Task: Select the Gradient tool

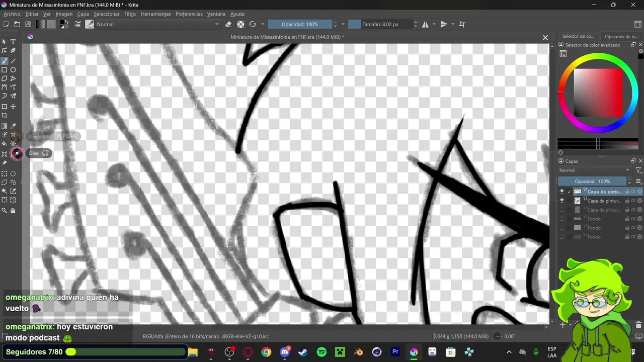Action: click(x=5, y=126)
